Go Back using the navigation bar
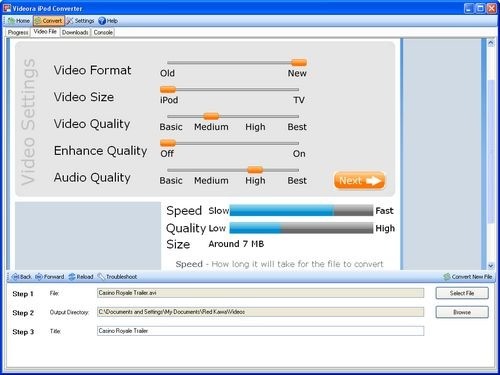500x375 pixels. pyautogui.click(x=21, y=277)
